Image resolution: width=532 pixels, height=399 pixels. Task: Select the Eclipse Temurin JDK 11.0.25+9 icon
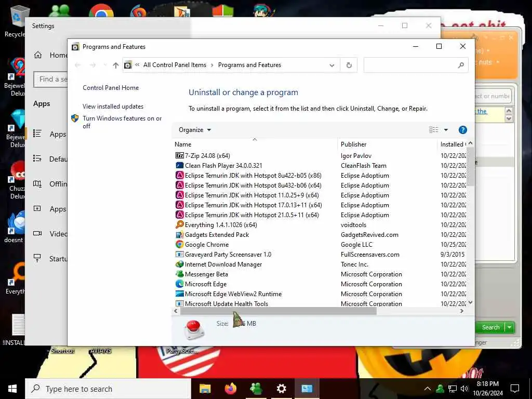[x=179, y=195]
